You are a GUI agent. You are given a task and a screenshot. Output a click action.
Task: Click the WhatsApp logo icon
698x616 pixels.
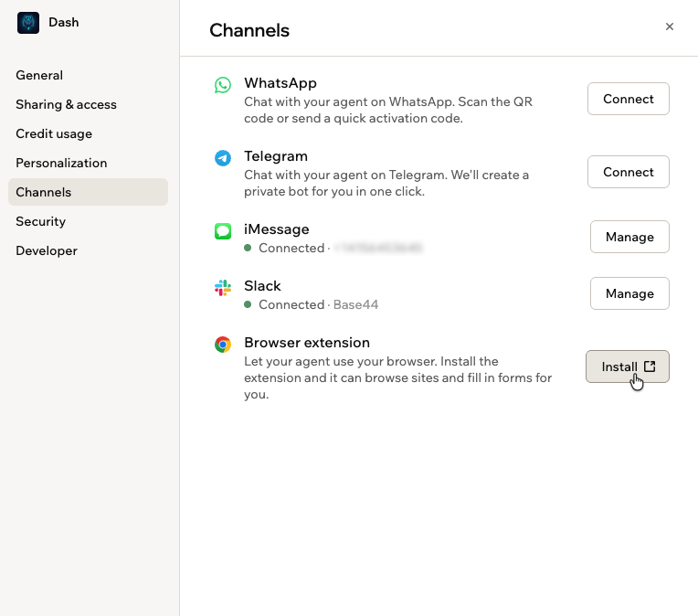click(x=223, y=85)
